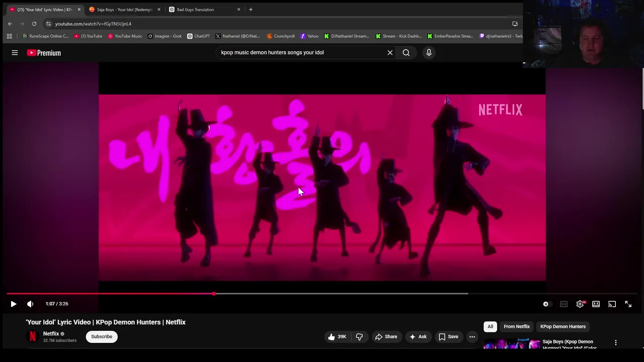Clear the search box text
The width and height of the screenshot is (644, 362).
click(390, 52)
